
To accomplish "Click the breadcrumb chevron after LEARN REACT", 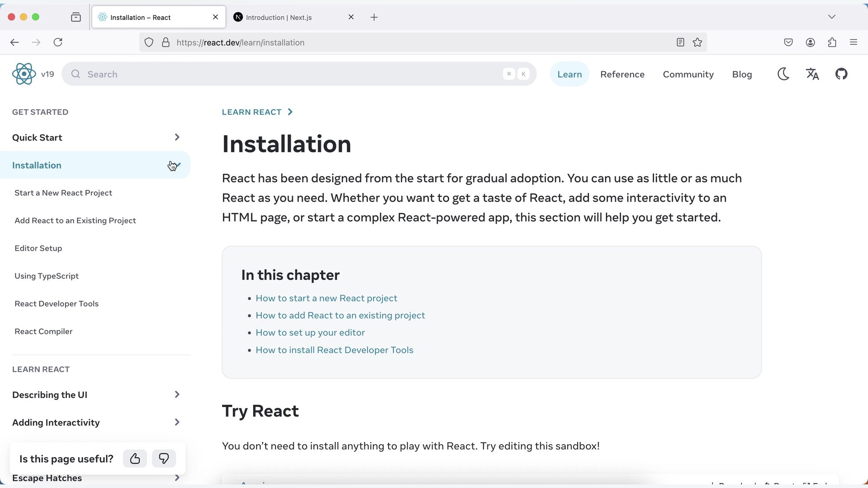I will [x=290, y=112].
